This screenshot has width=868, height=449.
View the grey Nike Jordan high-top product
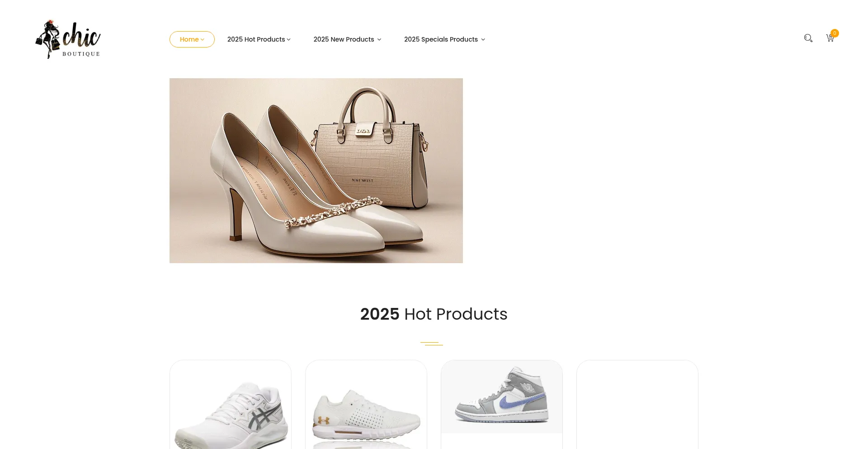pos(502,397)
